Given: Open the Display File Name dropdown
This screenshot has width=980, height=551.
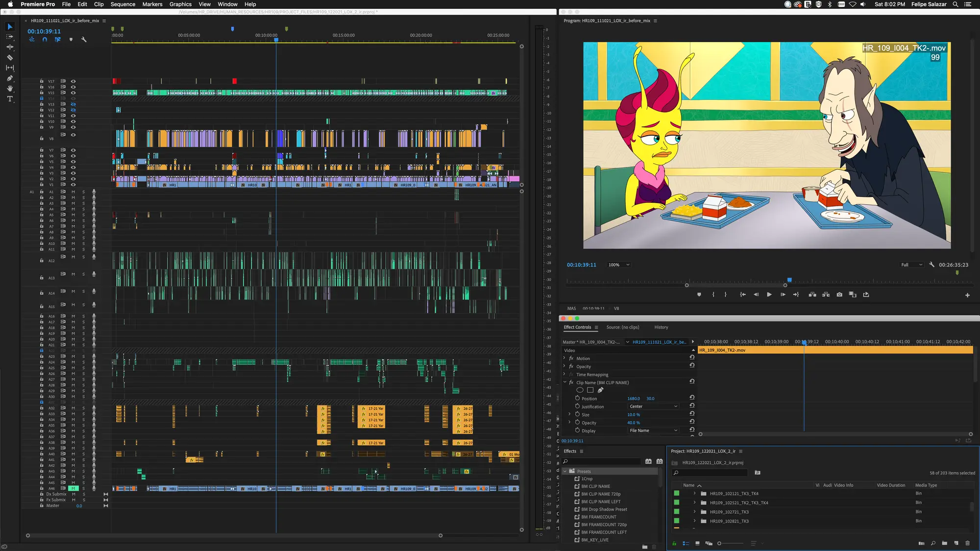Looking at the screenshot, I should pyautogui.click(x=654, y=431).
